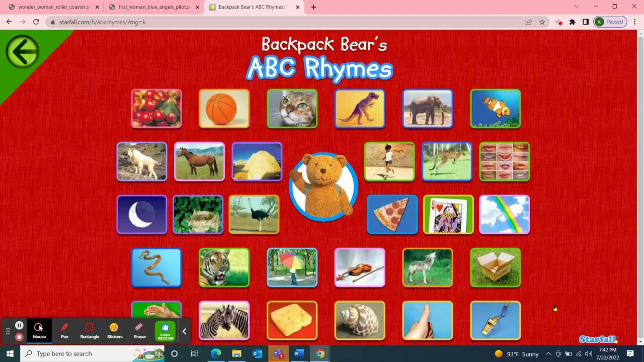The width and height of the screenshot is (644, 362).
Task: Click the Start Webcam button
Action: [x=166, y=331]
